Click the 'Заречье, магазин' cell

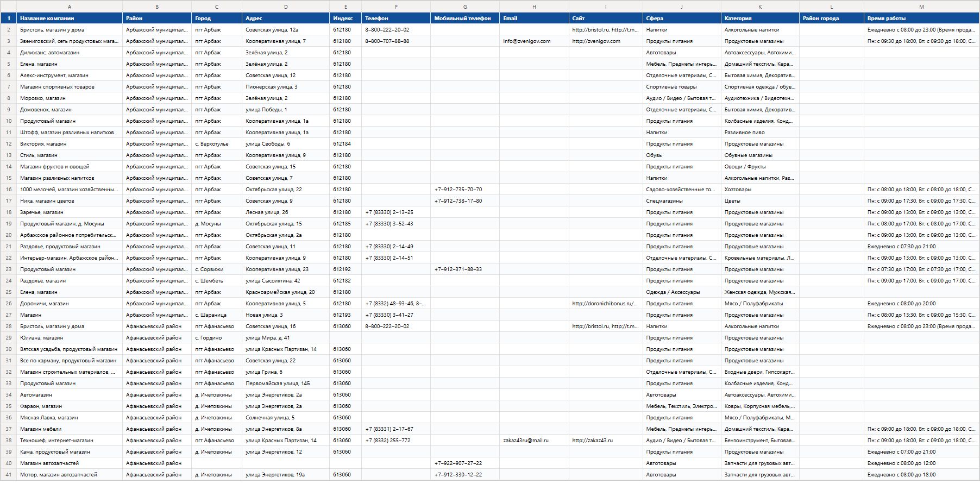point(70,212)
